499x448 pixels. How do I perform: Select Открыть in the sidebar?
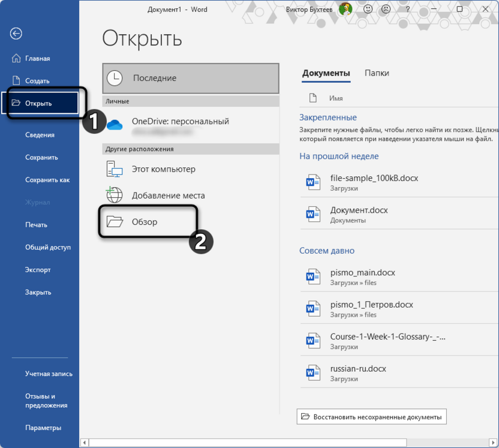[x=40, y=103]
